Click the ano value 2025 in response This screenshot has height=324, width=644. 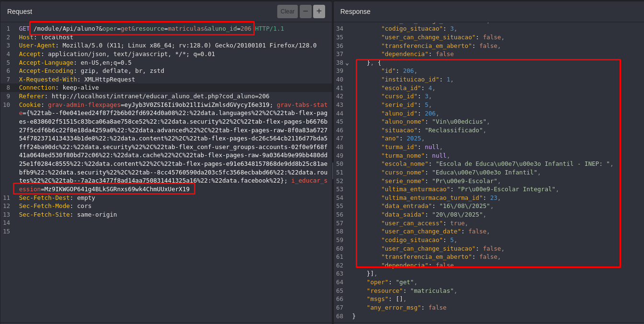(414, 139)
